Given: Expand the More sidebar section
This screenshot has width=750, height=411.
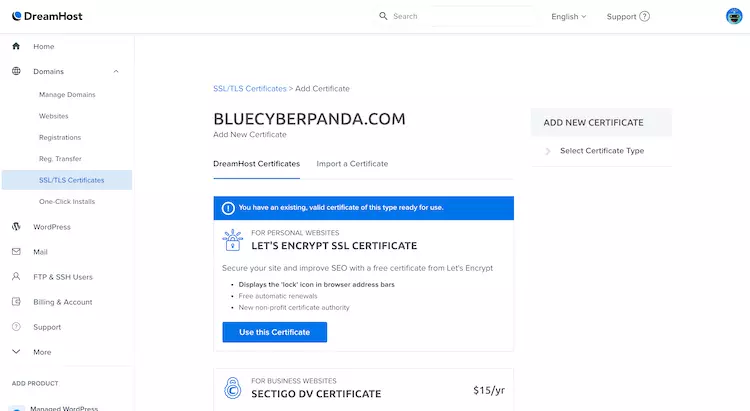Looking at the screenshot, I should point(16,352).
